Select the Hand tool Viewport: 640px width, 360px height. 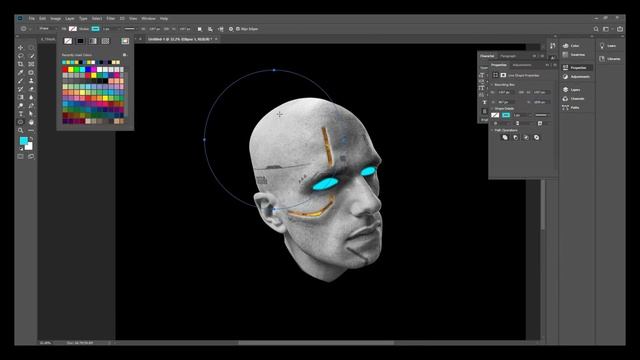point(31,122)
